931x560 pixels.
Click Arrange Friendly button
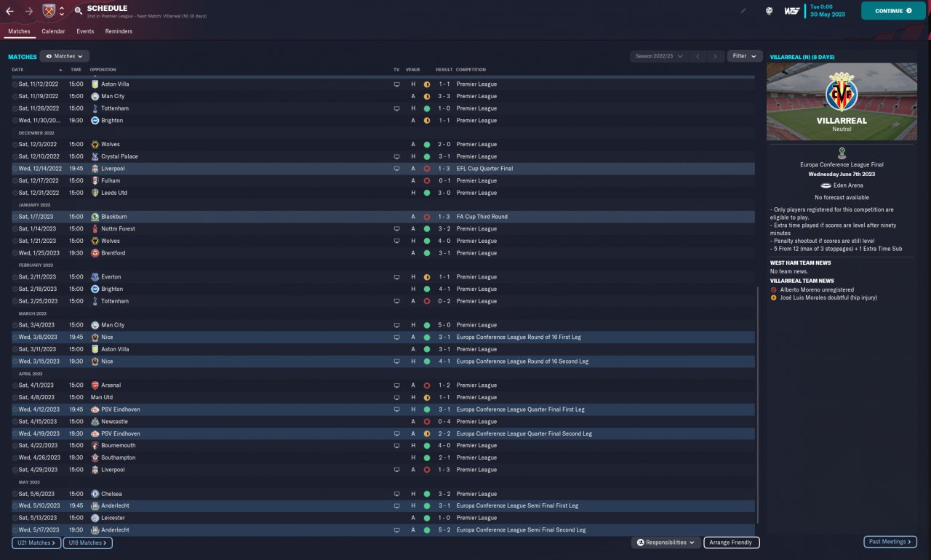tap(732, 543)
